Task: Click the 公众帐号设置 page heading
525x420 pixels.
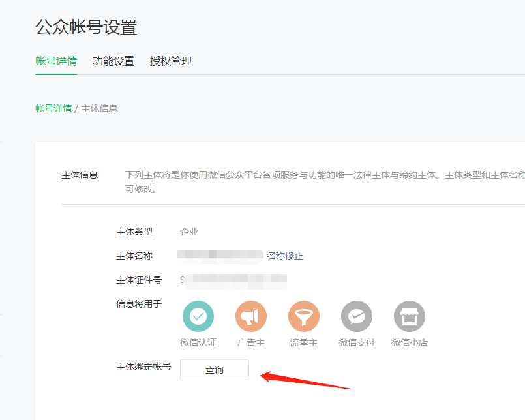Action: [x=86, y=27]
